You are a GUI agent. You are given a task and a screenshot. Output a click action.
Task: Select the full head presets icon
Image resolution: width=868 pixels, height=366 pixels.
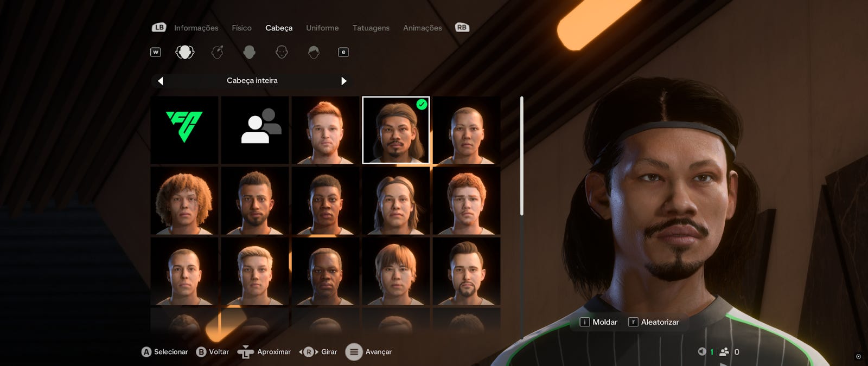(185, 52)
